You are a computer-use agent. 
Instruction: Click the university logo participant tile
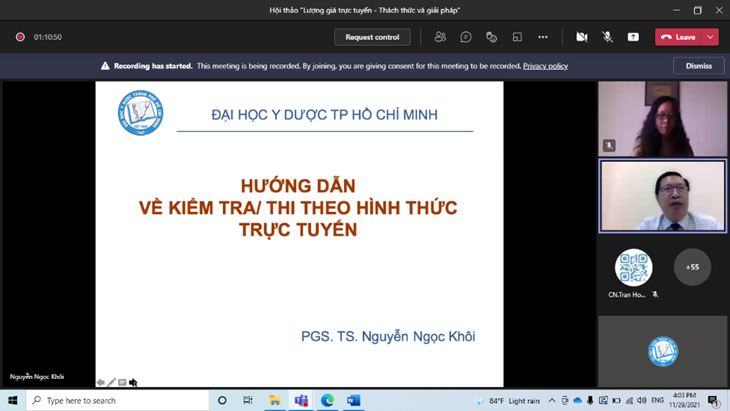pyautogui.click(x=662, y=351)
